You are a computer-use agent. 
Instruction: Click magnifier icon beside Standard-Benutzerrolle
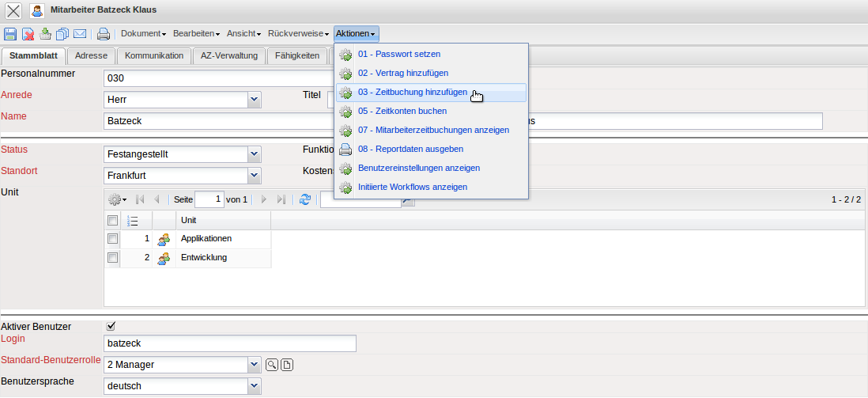271,364
